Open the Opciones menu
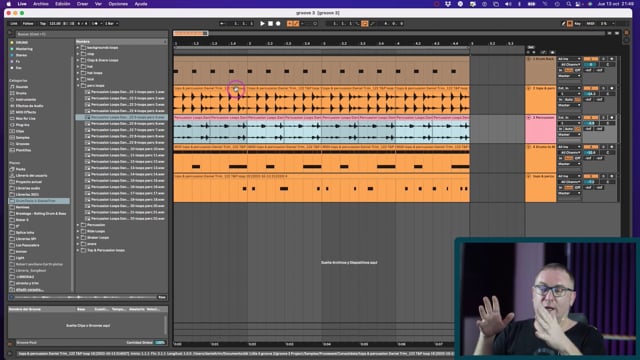The width and height of the screenshot is (640, 360). [118, 4]
